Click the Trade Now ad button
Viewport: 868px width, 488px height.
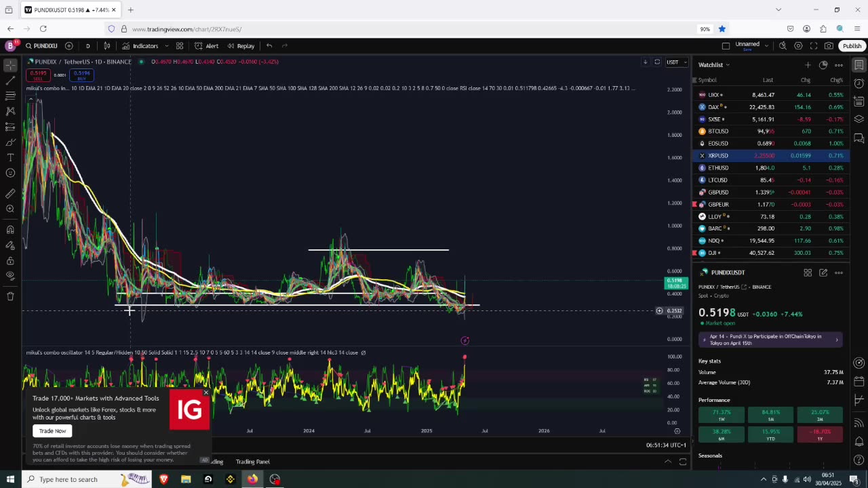52,431
